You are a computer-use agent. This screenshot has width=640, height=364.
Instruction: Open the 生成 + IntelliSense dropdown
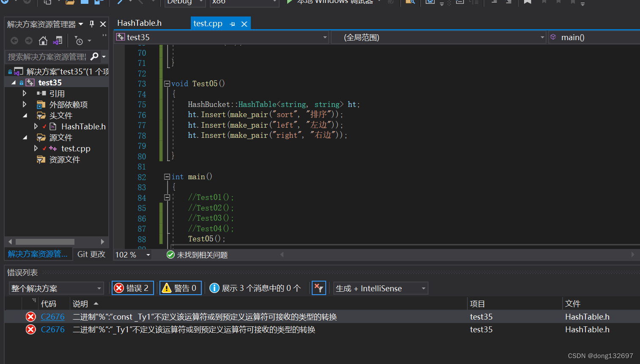(381, 288)
